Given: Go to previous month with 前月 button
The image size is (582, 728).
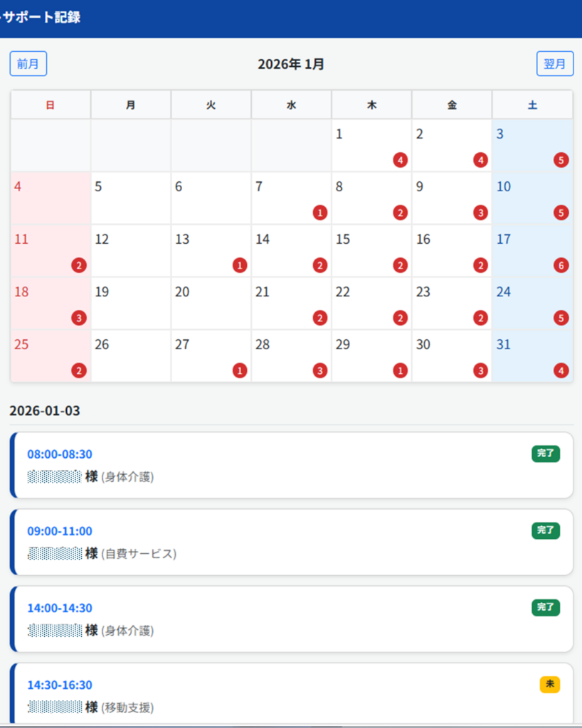Looking at the screenshot, I should pyautogui.click(x=28, y=64).
